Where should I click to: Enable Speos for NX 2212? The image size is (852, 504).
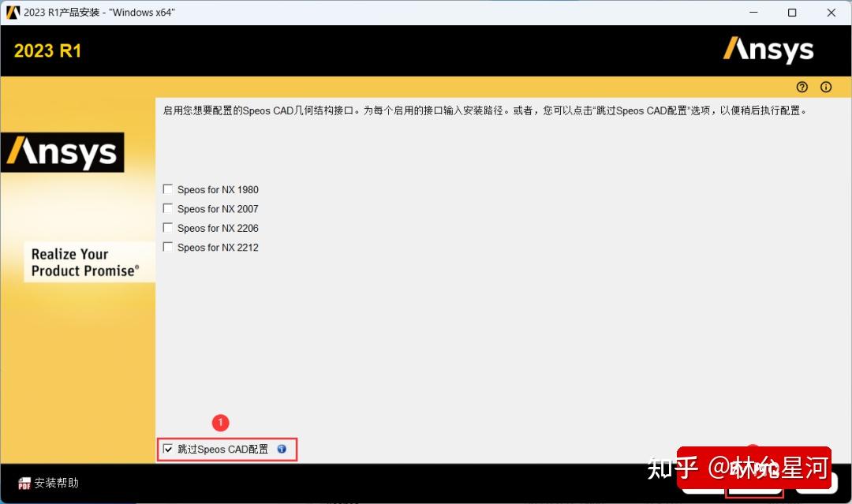[x=168, y=246]
